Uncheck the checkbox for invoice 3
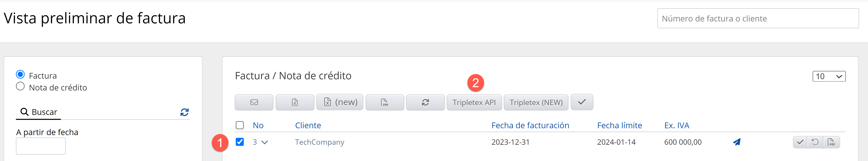This screenshot has height=161, width=868. pyautogui.click(x=240, y=142)
